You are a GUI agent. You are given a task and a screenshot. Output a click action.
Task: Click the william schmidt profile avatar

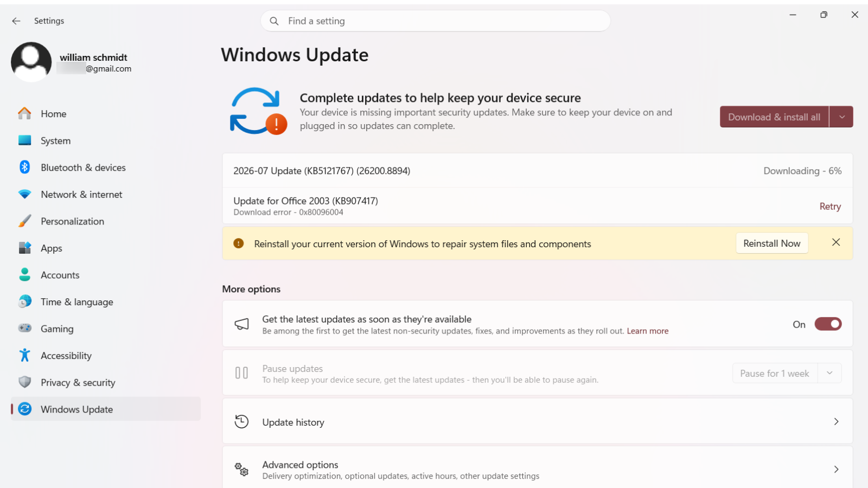(31, 62)
